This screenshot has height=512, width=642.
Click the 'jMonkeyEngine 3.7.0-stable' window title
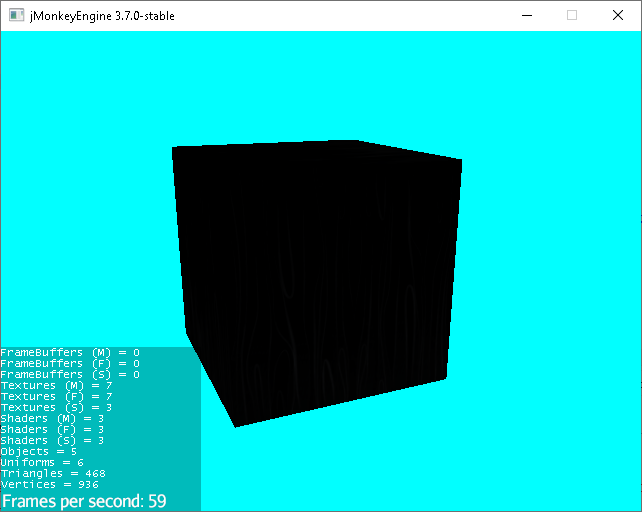coord(102,16)
